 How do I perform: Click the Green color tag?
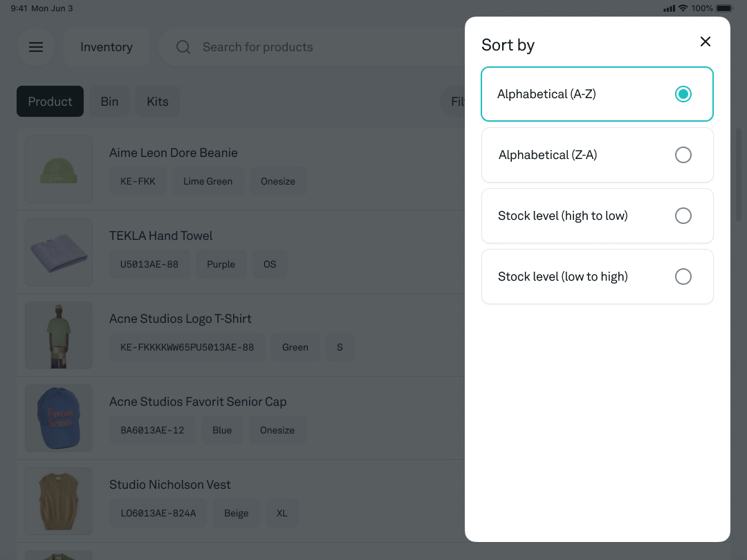click(x=295, y=347)
